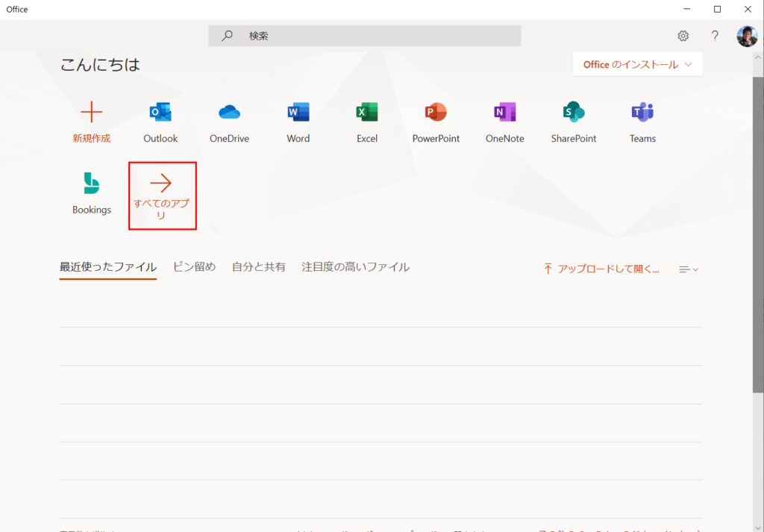Switch to the 自分と共有 tab
764x532 pixels.
(259, 267)
